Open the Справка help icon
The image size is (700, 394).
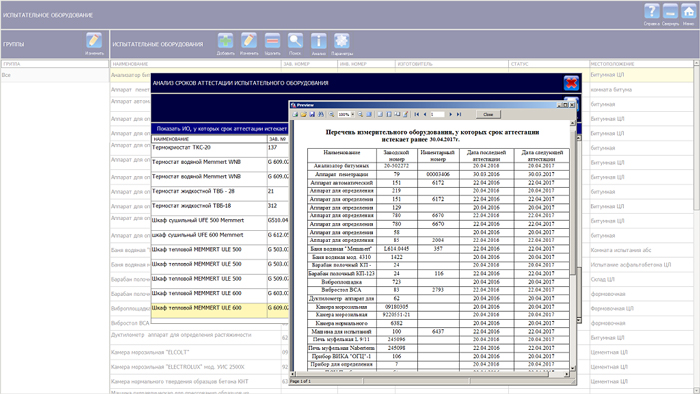(x=651, y=12)
